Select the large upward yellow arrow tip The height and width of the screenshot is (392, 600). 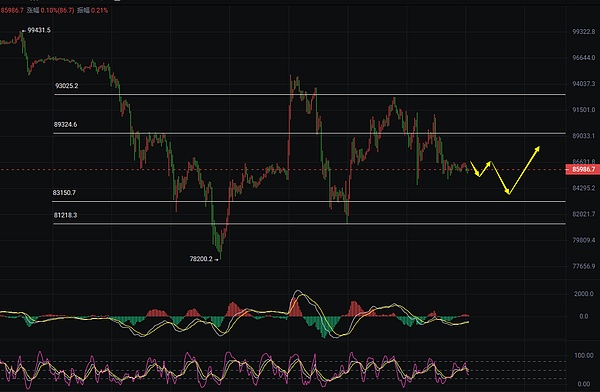537,148
